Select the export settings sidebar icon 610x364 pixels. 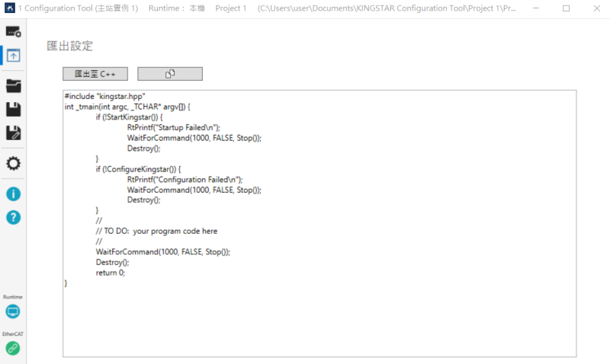tap(13, 56)
